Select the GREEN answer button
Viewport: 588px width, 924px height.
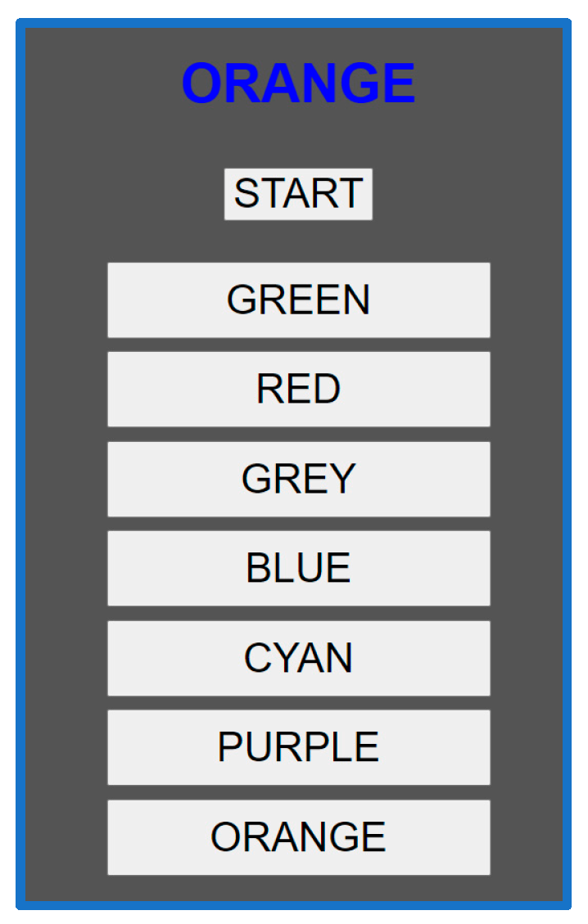[298, 300]
